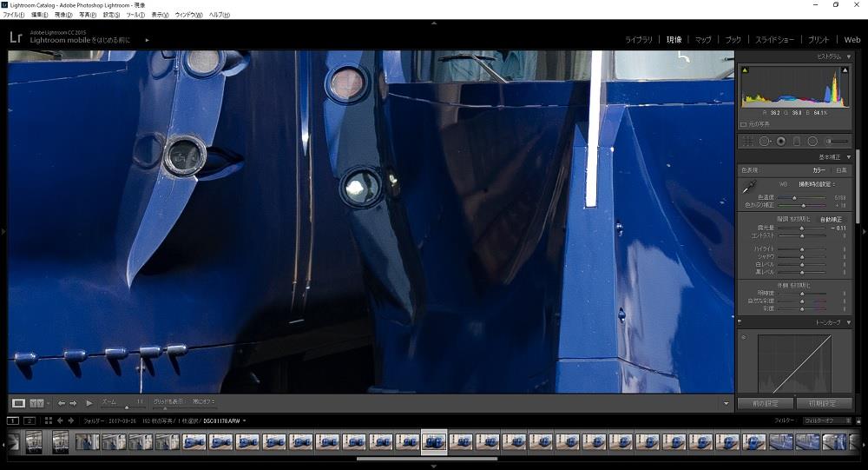Select the radial filter tool

coord(812,142)
